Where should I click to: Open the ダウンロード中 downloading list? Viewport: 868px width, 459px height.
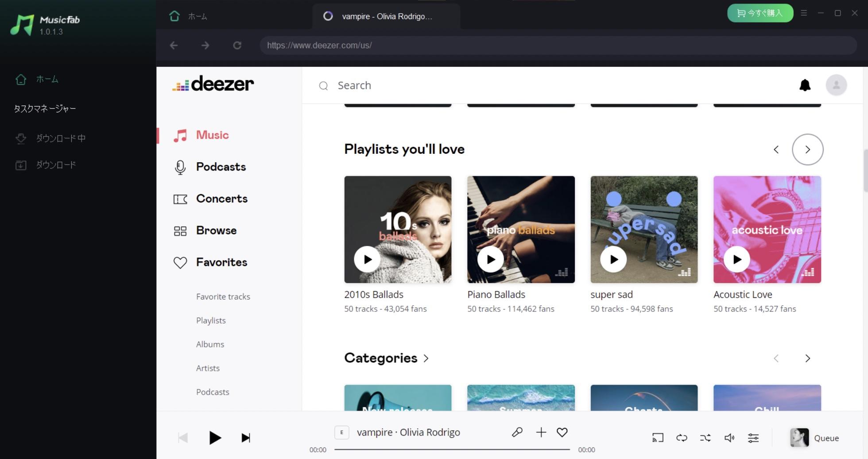point(50,138)
